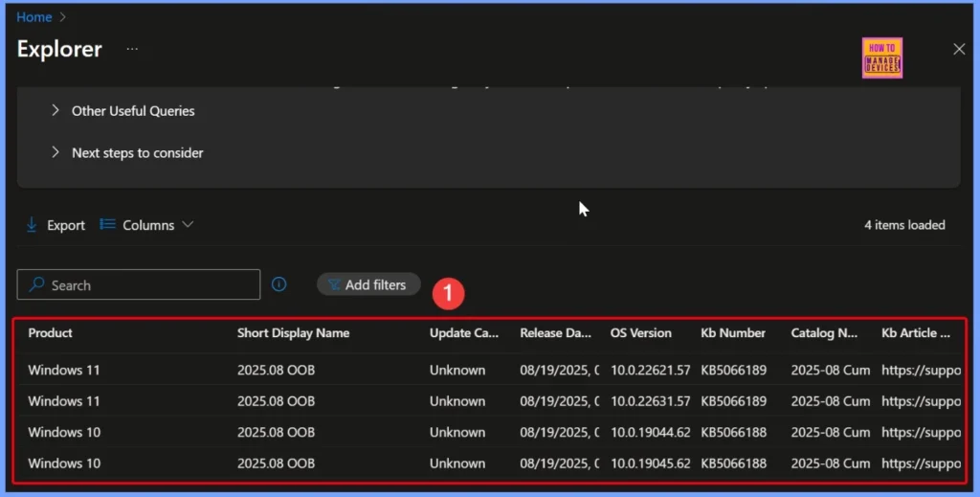Click the Export download icon
Image resolution: width=980 pixels, height=497 pixels.
(x=32, y=225)
